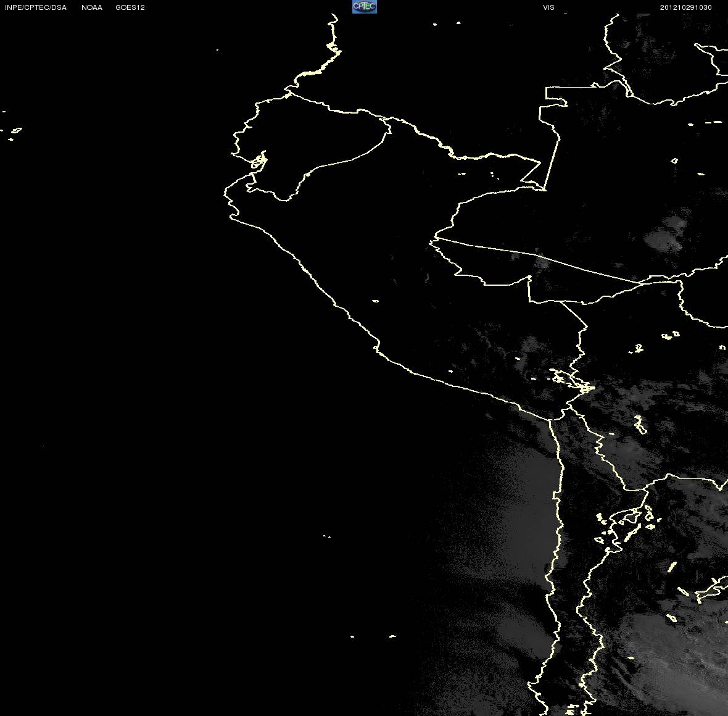
Task: Click the VIS channel label
Action: 549,7
